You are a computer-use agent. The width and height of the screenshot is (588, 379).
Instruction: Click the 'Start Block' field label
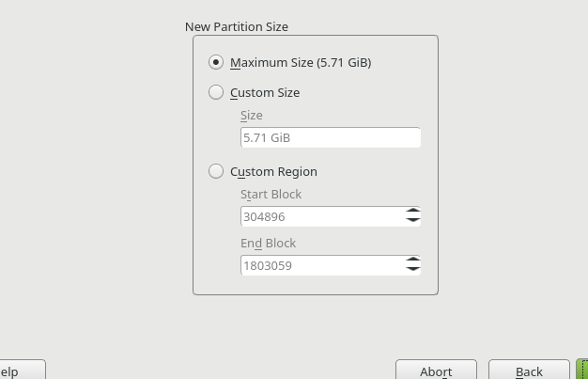(271, 195)
